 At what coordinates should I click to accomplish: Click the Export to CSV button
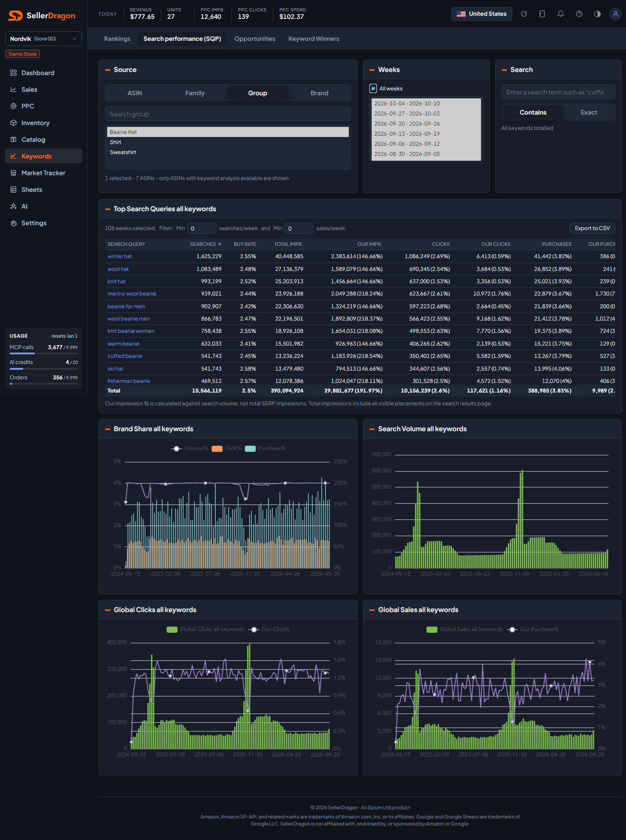pos(592,228)
